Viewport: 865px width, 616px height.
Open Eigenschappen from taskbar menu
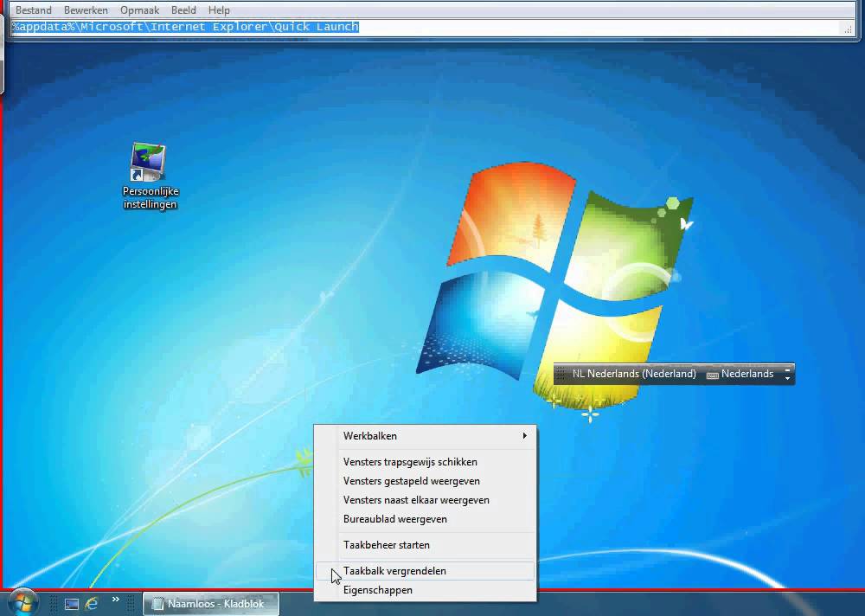point(425,590)
